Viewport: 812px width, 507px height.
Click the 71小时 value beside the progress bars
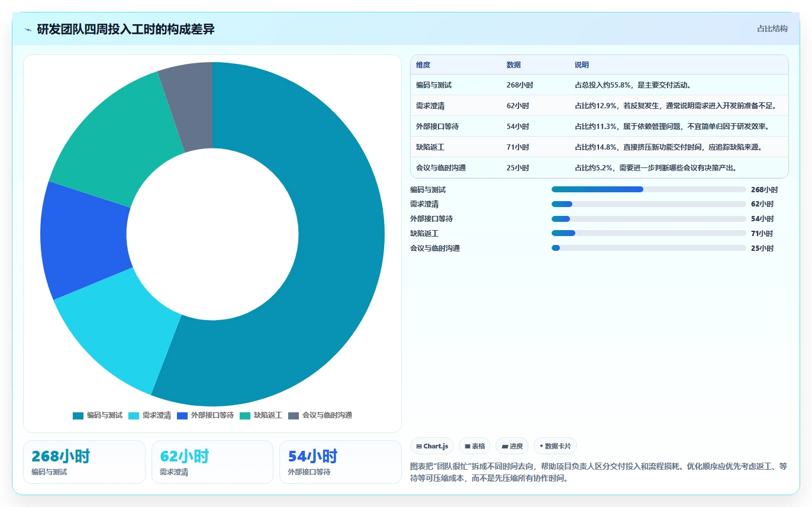762,234
